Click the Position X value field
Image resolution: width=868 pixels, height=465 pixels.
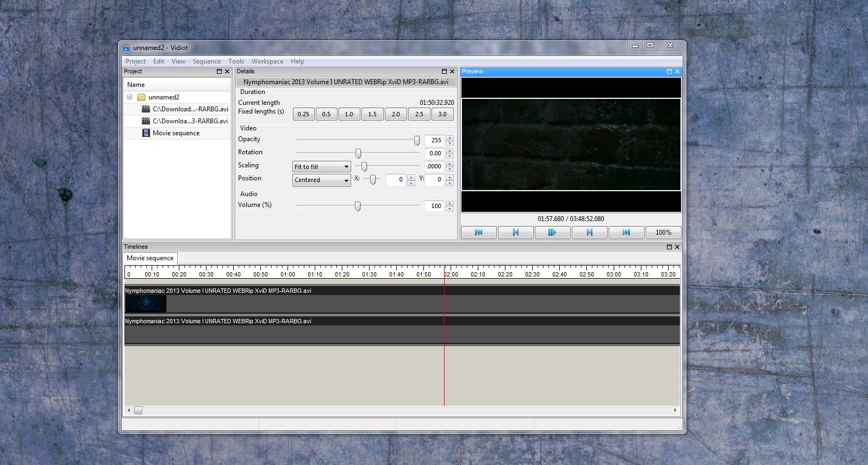(x=396, y=179)
